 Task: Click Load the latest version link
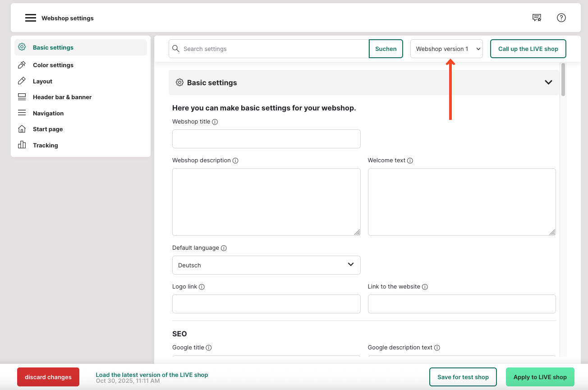152,375
